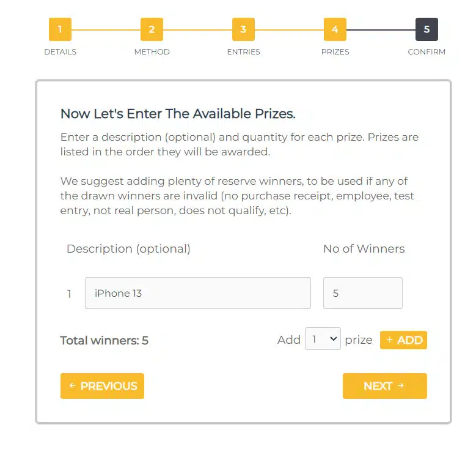Click the numbered step 2 square
This screenshot has height=449, width=476.
(x=152, y=29)
